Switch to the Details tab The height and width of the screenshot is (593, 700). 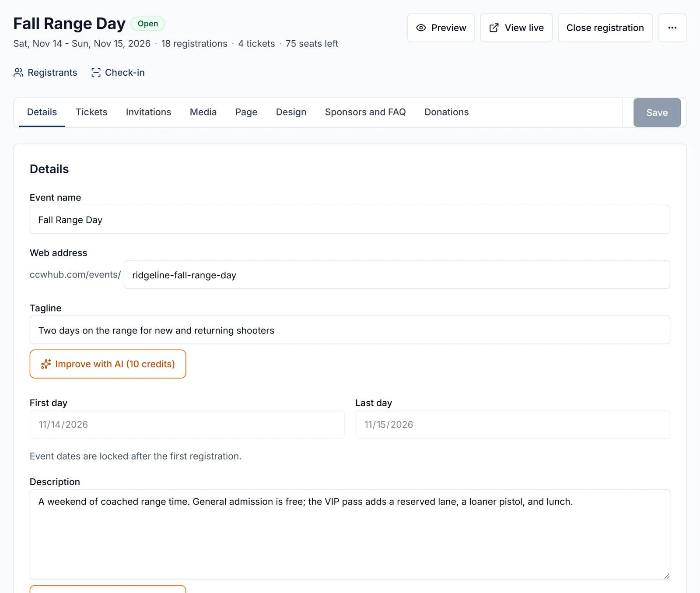[42, 112]
